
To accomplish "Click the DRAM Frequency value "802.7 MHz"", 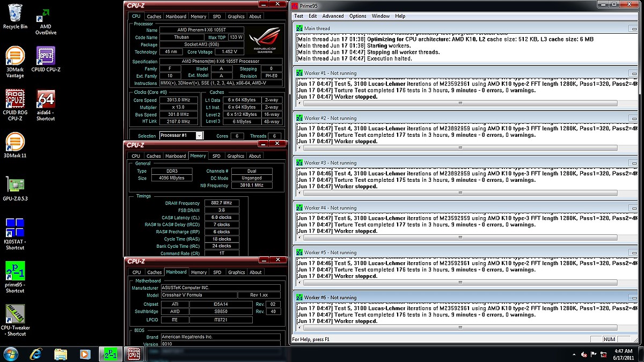I will point(221,203).
